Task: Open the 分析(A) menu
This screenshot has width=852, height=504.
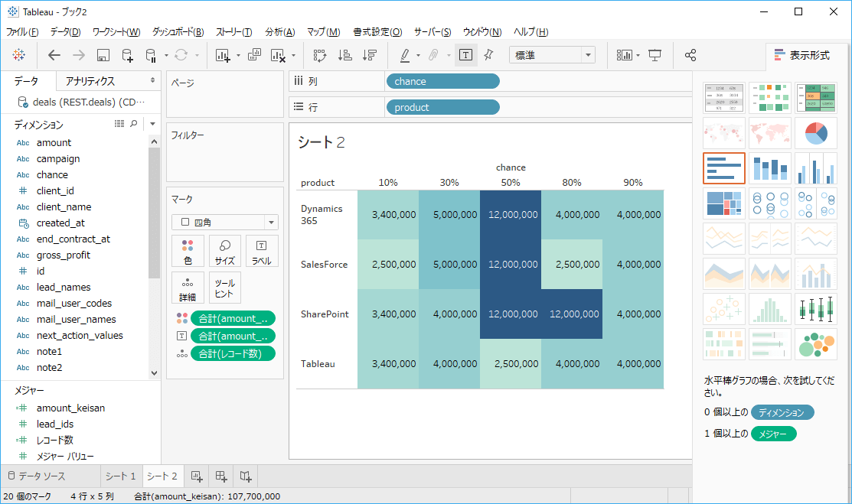Action: (280, 31)
